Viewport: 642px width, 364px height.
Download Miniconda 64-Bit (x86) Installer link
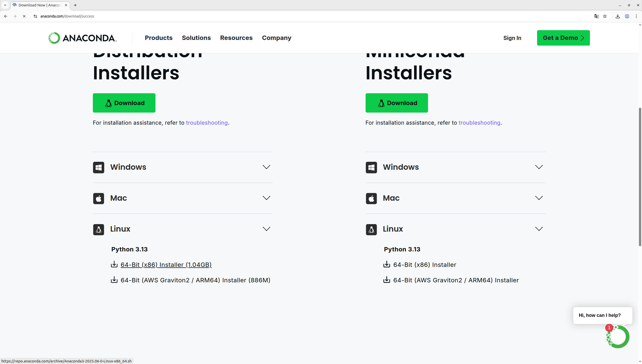(425, 265)
